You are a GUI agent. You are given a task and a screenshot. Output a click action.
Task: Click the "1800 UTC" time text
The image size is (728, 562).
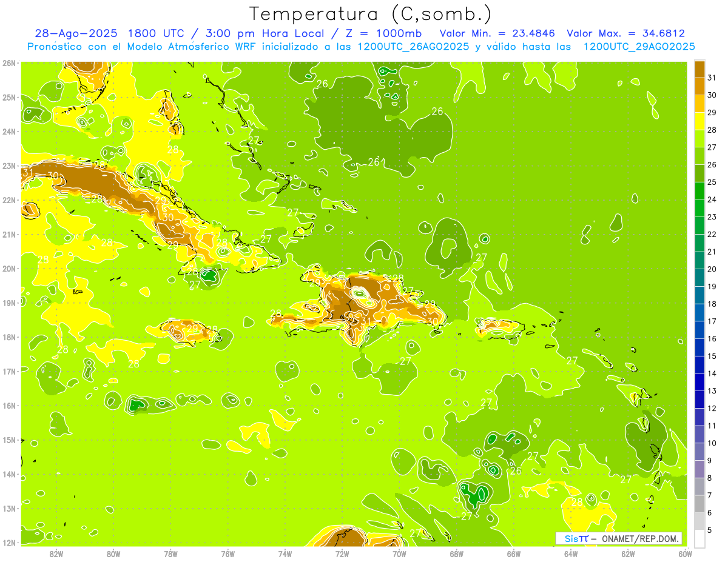coord(158,33)
